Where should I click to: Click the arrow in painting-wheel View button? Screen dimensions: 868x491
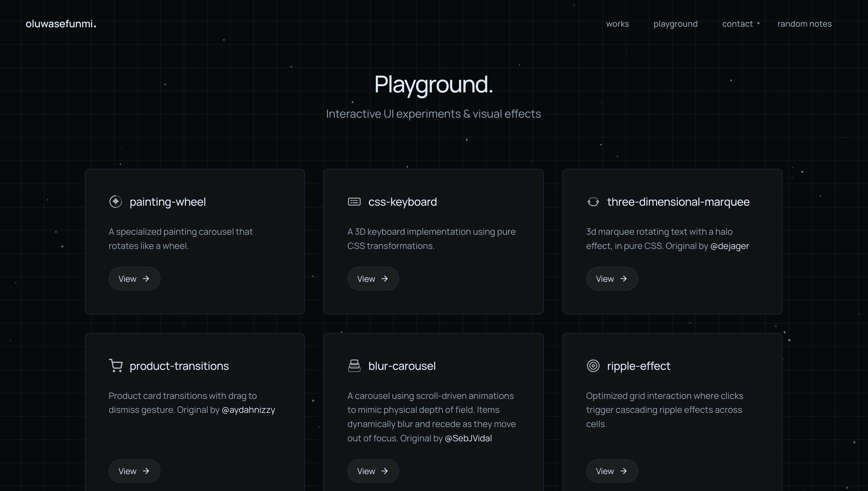(x=146, y=279)
